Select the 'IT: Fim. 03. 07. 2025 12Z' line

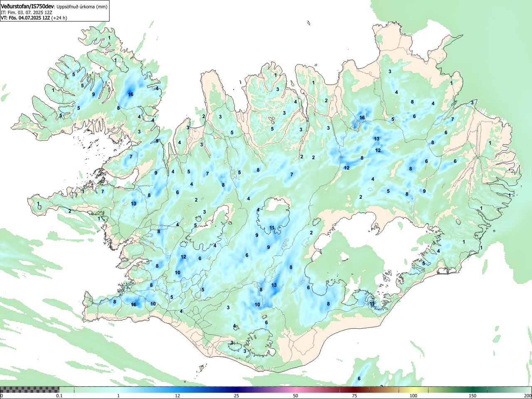point(27,12)
